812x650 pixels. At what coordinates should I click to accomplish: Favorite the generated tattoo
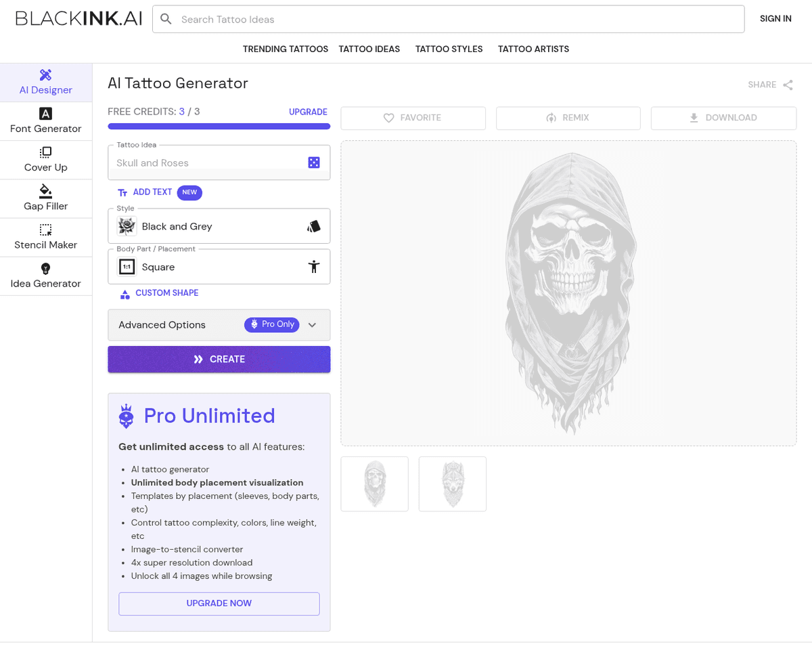413,118
